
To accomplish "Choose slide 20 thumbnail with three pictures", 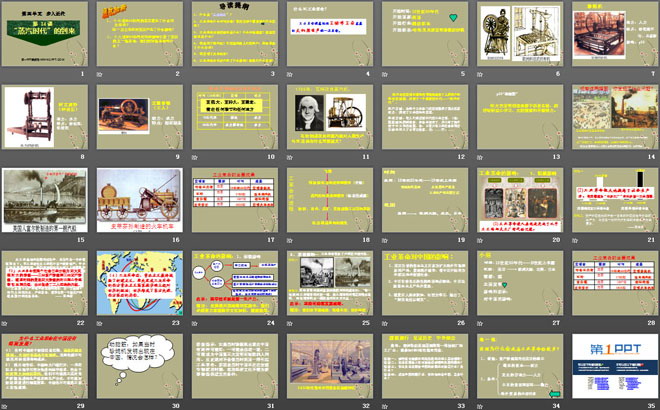I will [x=520, y=200].
